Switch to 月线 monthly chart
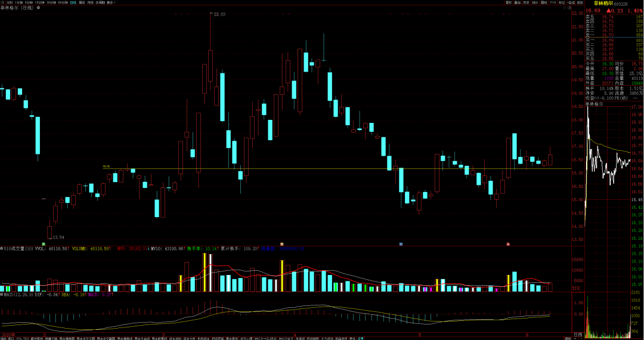This screenshot has height=340, width=644. pyautogui.click(x=91, y=2)
